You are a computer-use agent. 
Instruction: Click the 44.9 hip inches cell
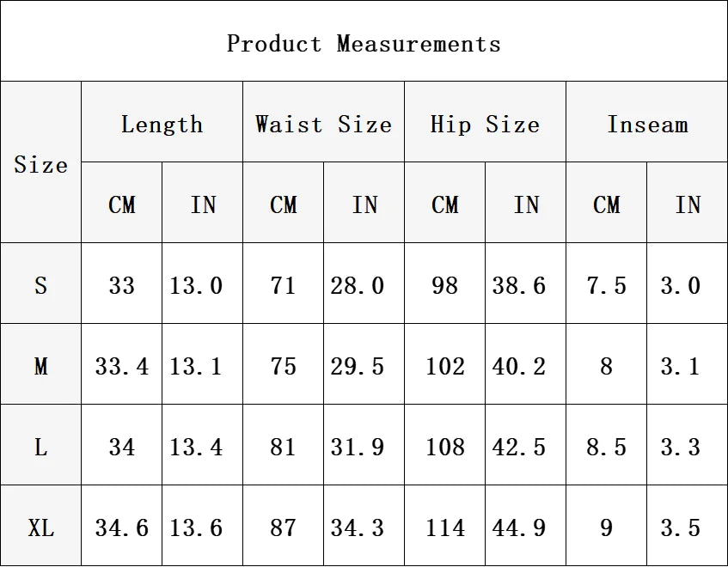click(525, 527)
